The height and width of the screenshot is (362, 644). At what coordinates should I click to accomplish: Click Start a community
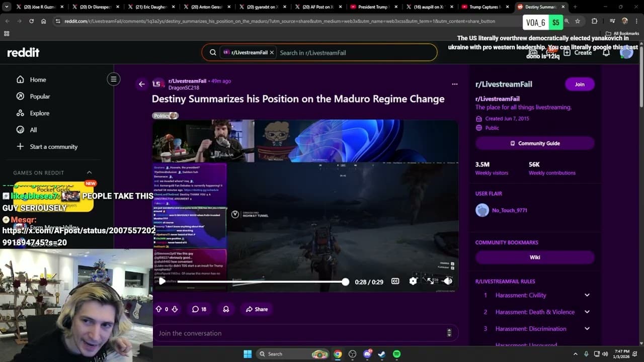point(47,147)
